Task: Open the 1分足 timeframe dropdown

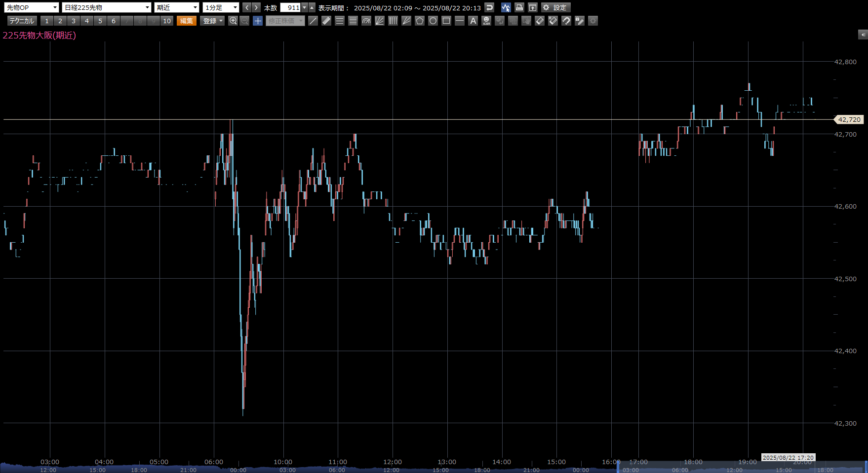Action: [221, 7]
